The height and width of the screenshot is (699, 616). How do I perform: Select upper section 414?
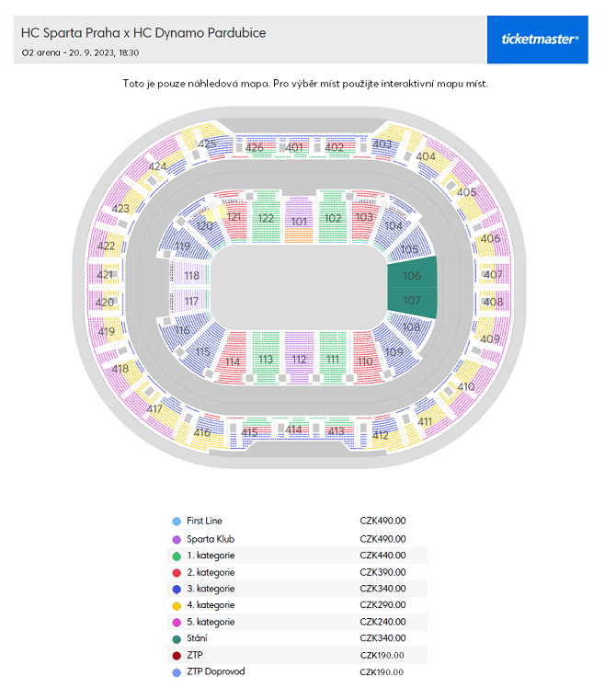(x=293, y=429)
